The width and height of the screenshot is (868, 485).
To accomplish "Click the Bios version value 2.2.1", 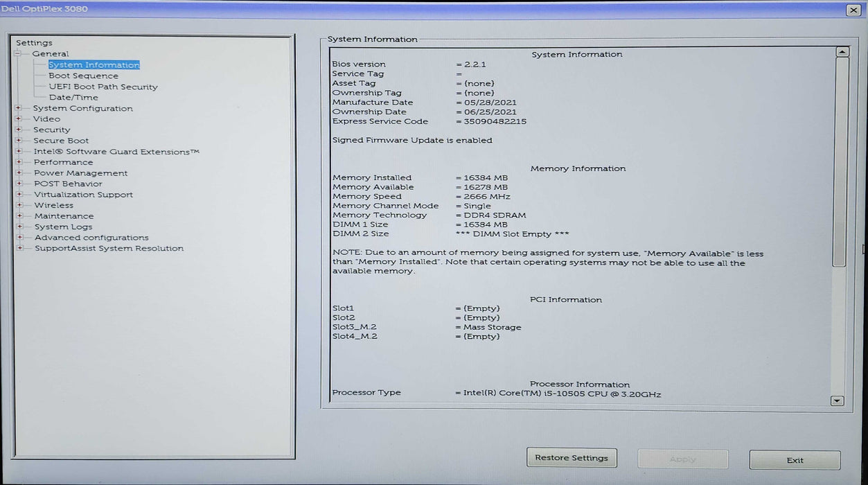I will (x=475, y=64).
